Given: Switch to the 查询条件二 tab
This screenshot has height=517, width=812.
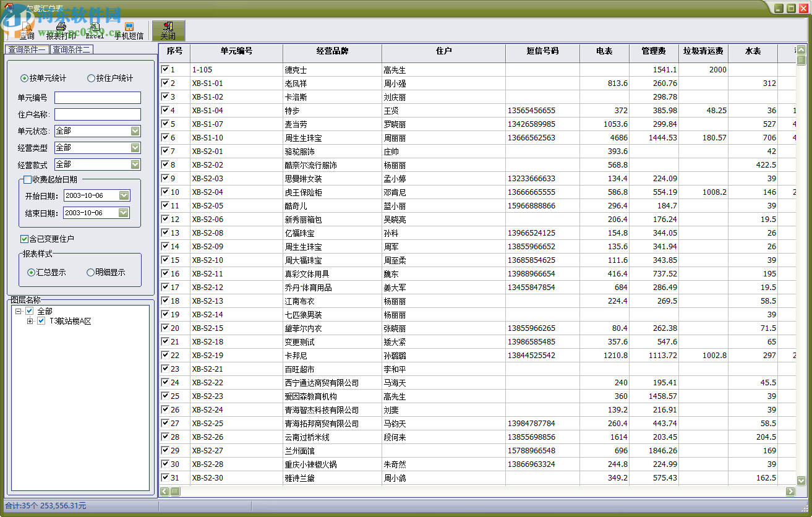Looking at the screenshot, I should (x=72, y=49).
